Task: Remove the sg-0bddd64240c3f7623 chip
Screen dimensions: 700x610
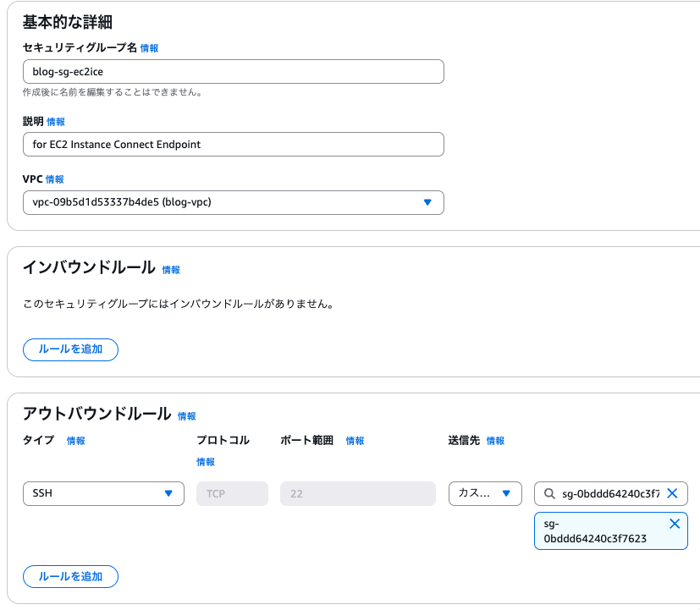Action: (x=675, y=524)
